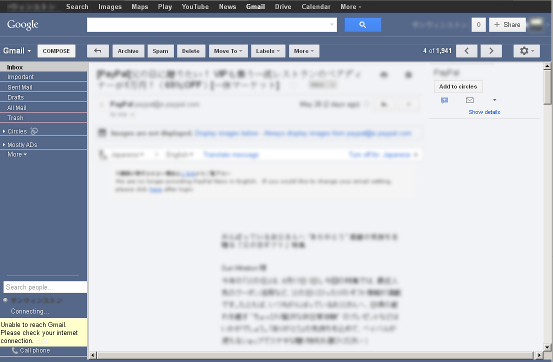The image size is (553, 362).
Task: Mark message as Spam
Action: point(160,51)
